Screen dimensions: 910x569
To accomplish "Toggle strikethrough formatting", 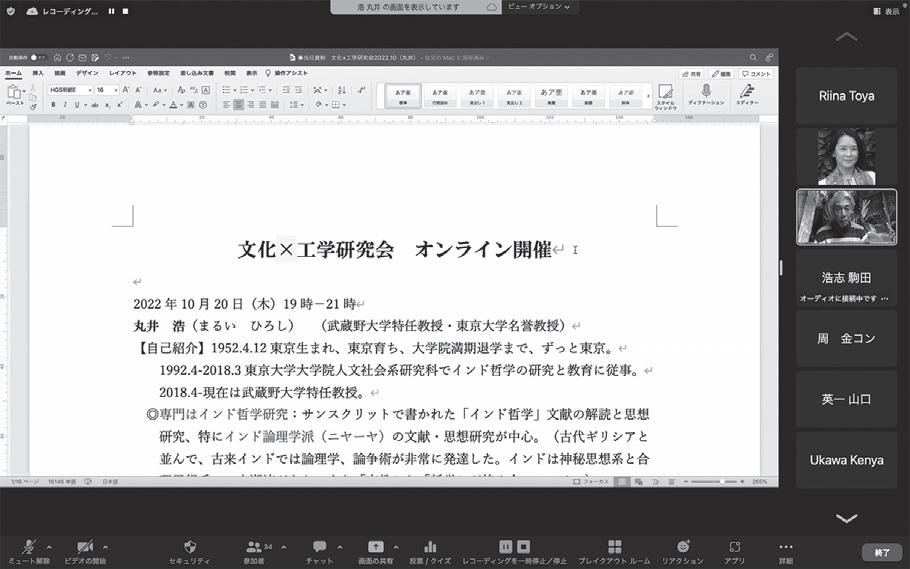I will 95,105.
